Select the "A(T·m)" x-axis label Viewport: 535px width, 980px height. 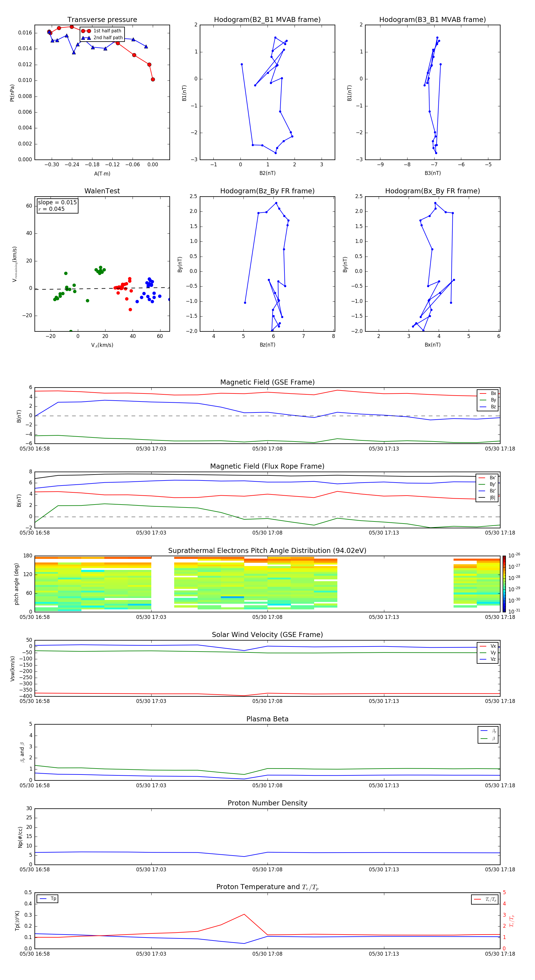[102, 174]
